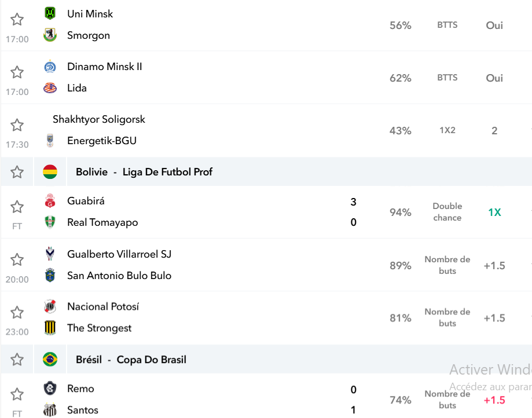This screenshot has width=532, height=418.
Task: Click the Brazil flag icon
Action: [50, 360]
